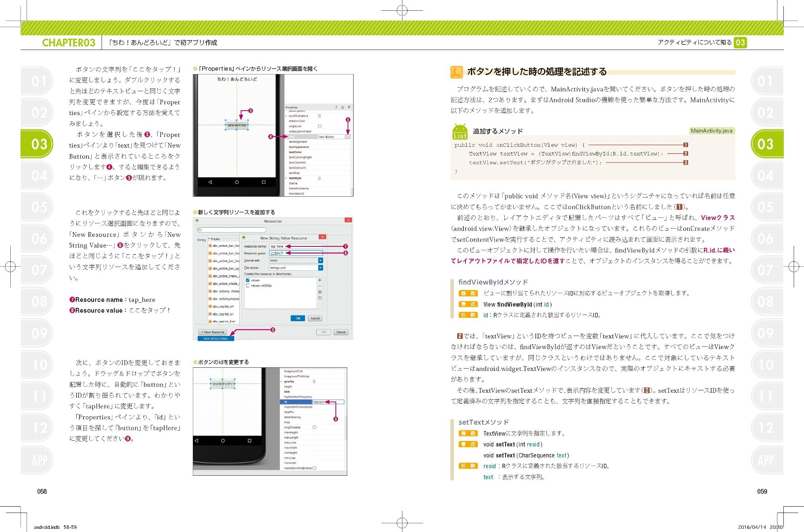
Task: Click Cancel in New String Value Resource dialog
Action: click(315, 318)
